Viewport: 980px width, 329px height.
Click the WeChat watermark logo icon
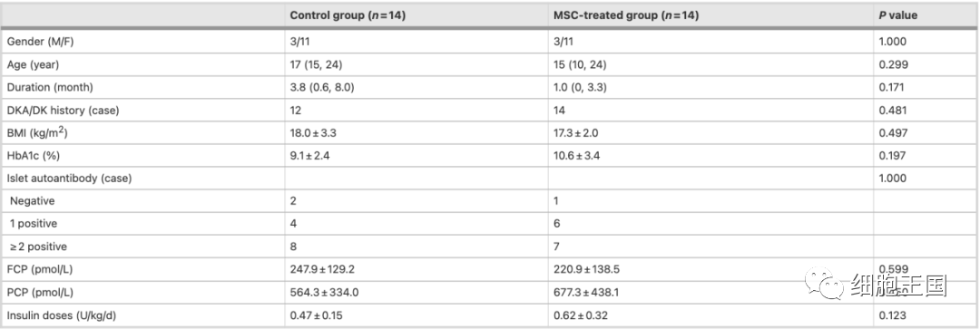(826, 284)
